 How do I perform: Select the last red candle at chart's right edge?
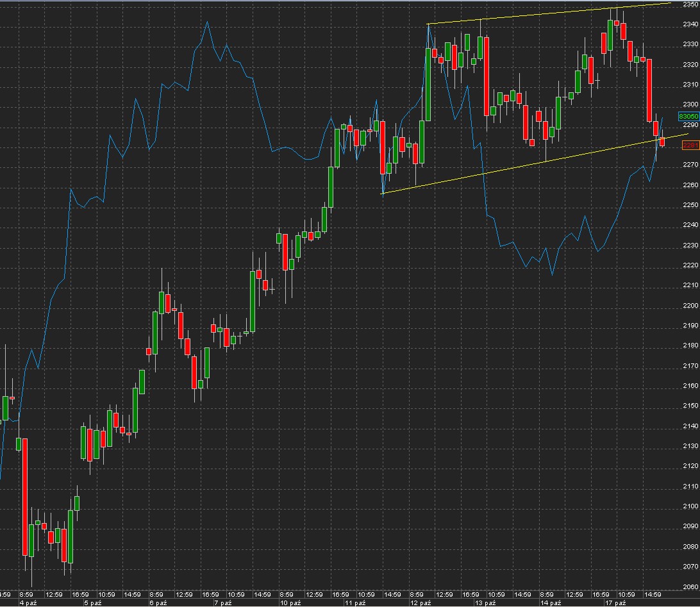click(662, 142)
